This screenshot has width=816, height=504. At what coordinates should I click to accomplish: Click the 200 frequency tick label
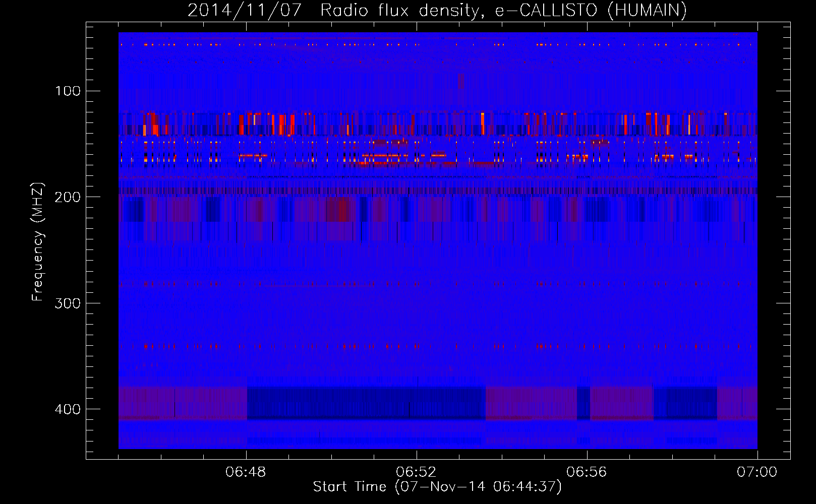point(68,197)
